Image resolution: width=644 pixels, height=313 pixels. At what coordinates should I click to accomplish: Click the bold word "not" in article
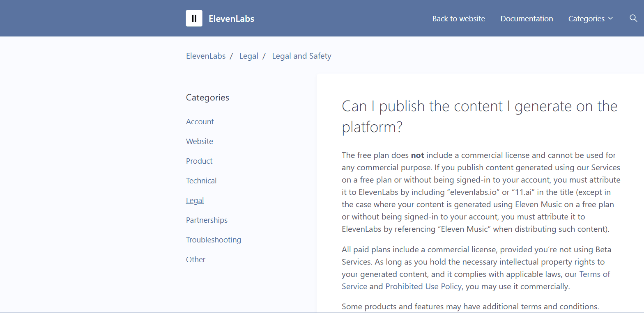click(x=417, y=155)
